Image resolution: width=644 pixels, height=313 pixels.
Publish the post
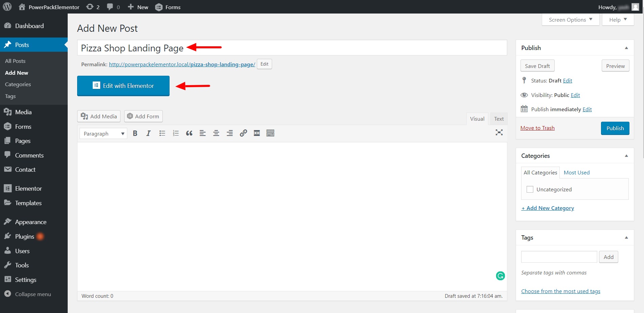point(615,128)
